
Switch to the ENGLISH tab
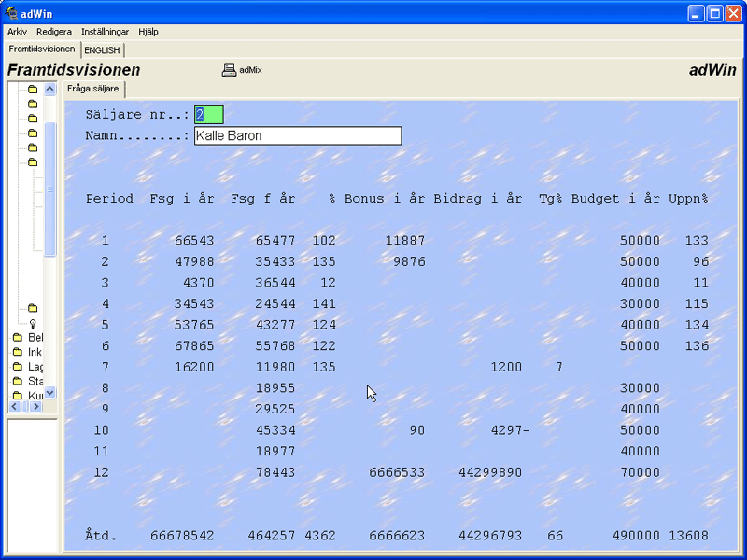[x=102, y=50]
